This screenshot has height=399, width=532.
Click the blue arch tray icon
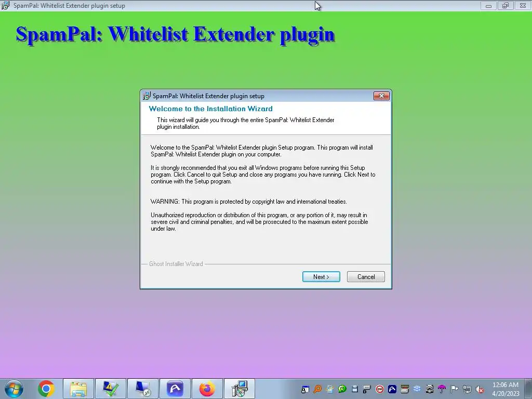pos(392,389)
